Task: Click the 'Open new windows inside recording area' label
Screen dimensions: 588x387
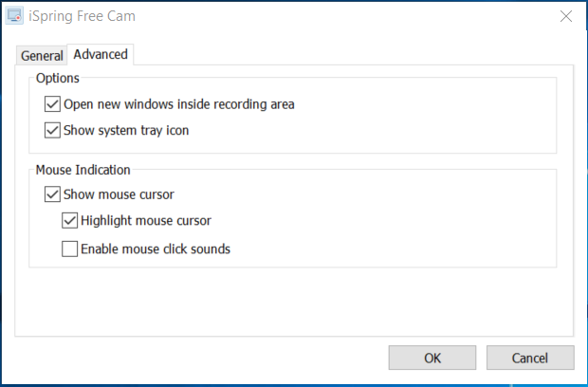Action: (x=179, y=104)
